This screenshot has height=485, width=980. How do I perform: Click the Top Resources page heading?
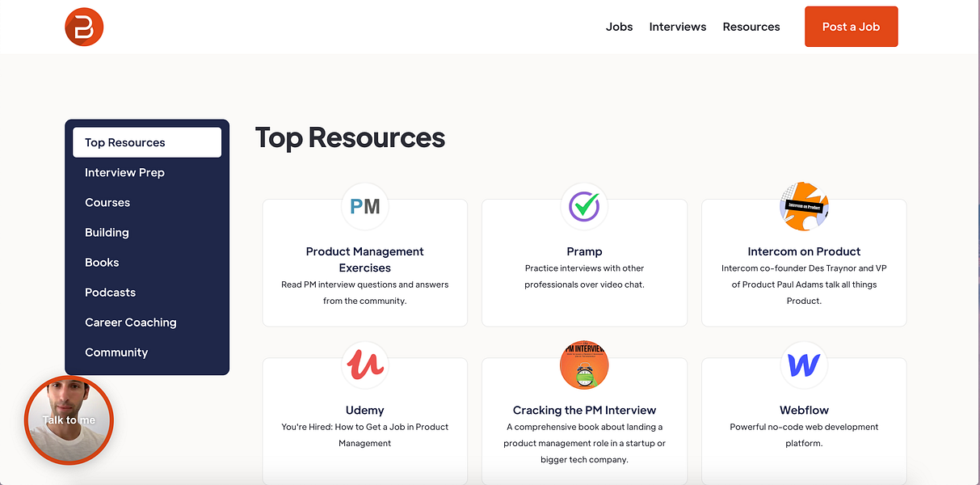[x=350, y=137]
